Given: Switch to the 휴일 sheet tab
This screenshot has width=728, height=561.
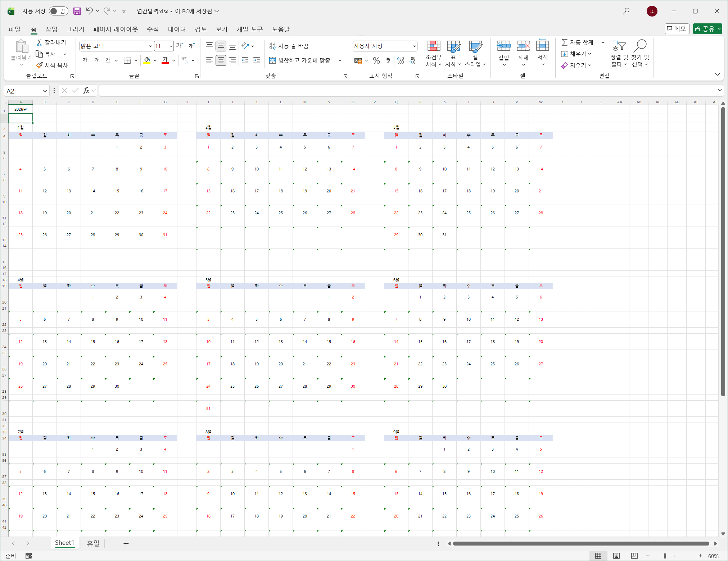Looking at the screenshot, I should click(x=93, y=543).
